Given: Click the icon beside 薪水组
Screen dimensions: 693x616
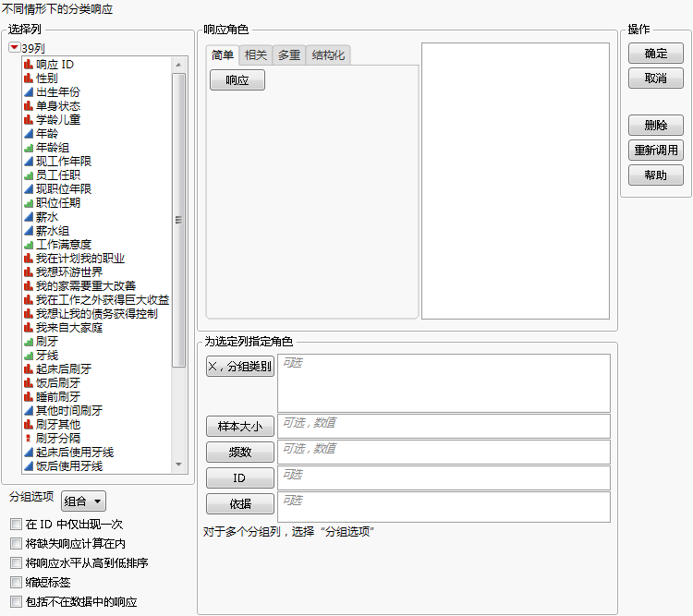Looking at the screenshot, I should point(29,231).
